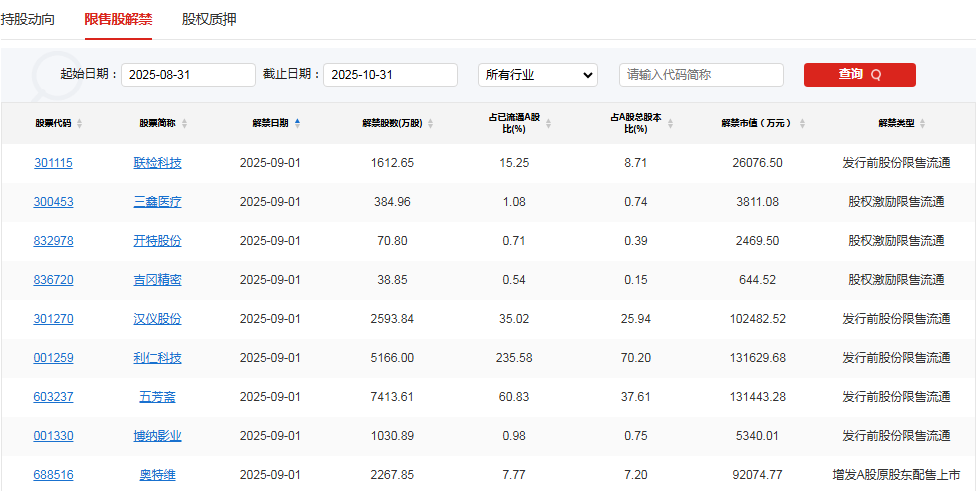Select the market value 102482.52
Screen dimensions: 980x491
758,319
